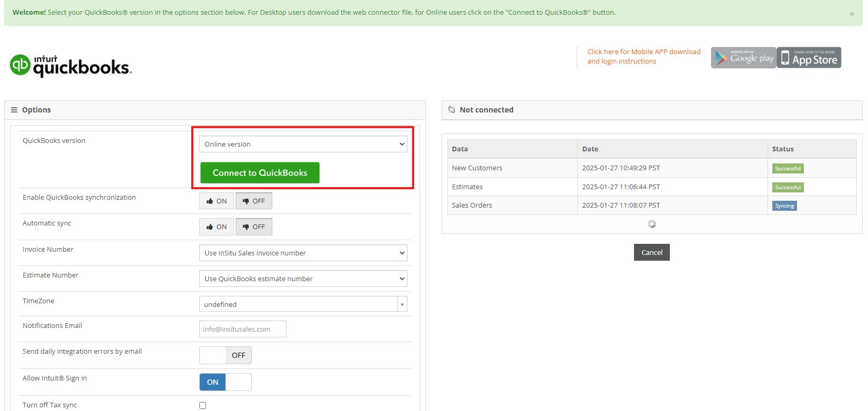Screen dimensions: 868x411
Task: Open the TimeZone dropdown
Action: point(303,304)
